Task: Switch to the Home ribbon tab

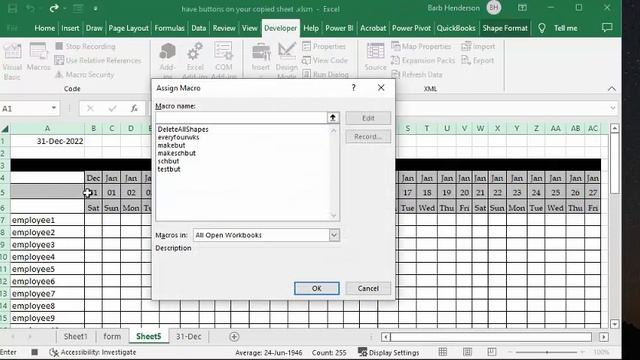Action: (x=44, y=28)
